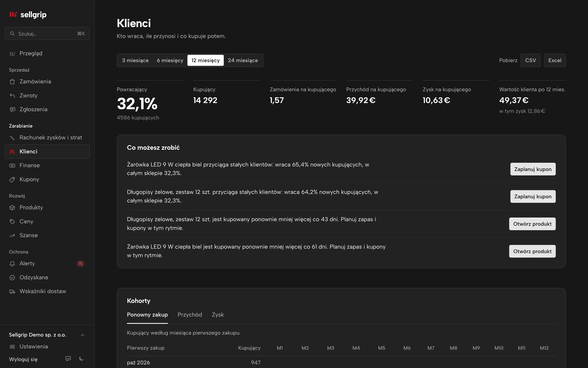Open product for Żarówka LED 61 dni row
The height and width of the screenshot is (368, 588).
532,251
